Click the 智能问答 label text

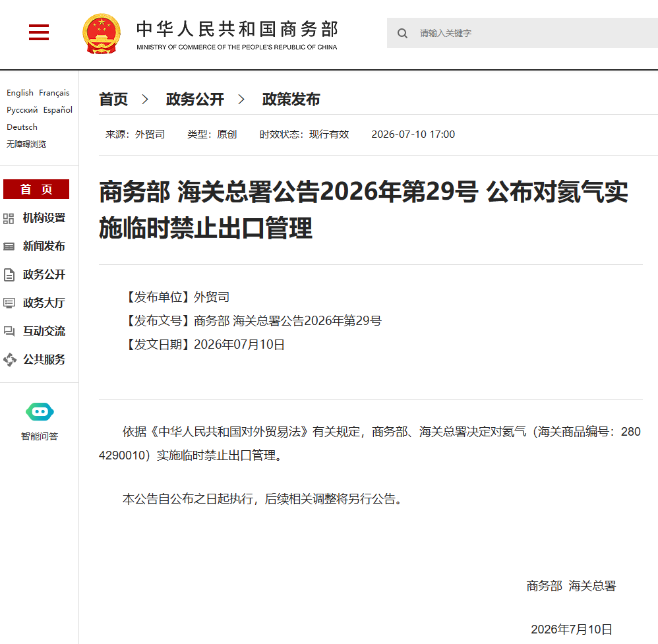(x=40, y=436)
